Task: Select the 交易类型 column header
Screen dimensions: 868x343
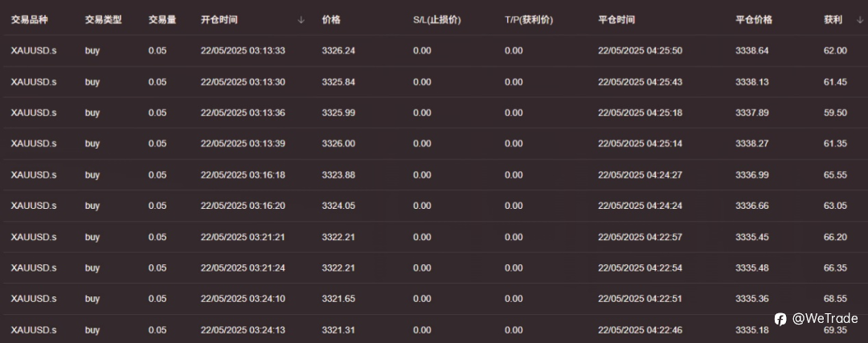Action: point(103,20)
